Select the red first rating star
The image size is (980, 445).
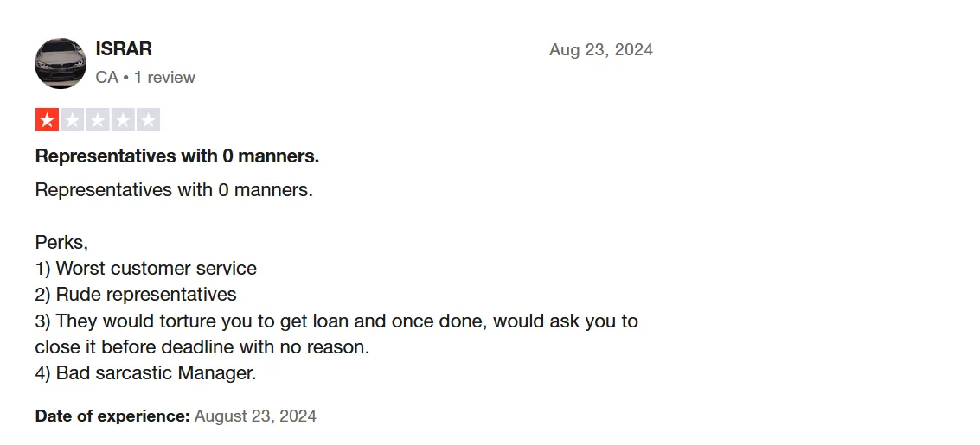point(47,120)
